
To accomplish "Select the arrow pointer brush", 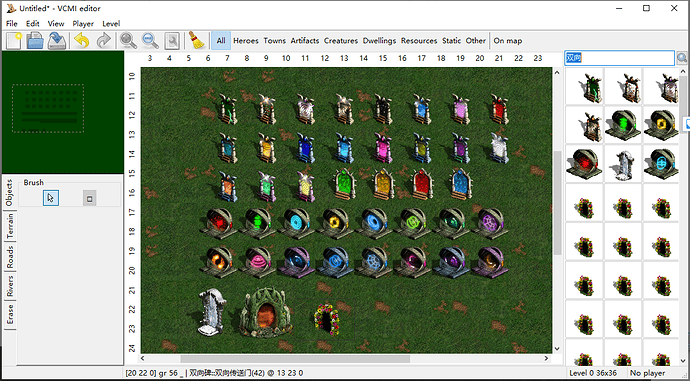I will (51, 198).
